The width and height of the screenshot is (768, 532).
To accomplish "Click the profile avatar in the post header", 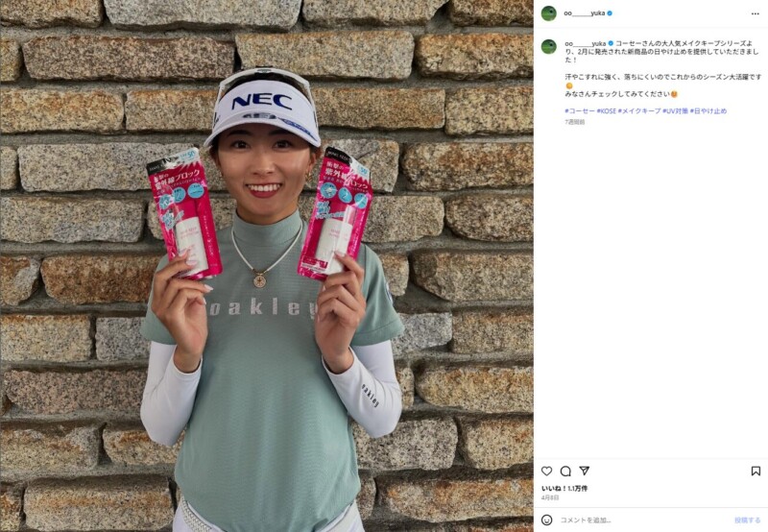I will [x=548, y=13].
